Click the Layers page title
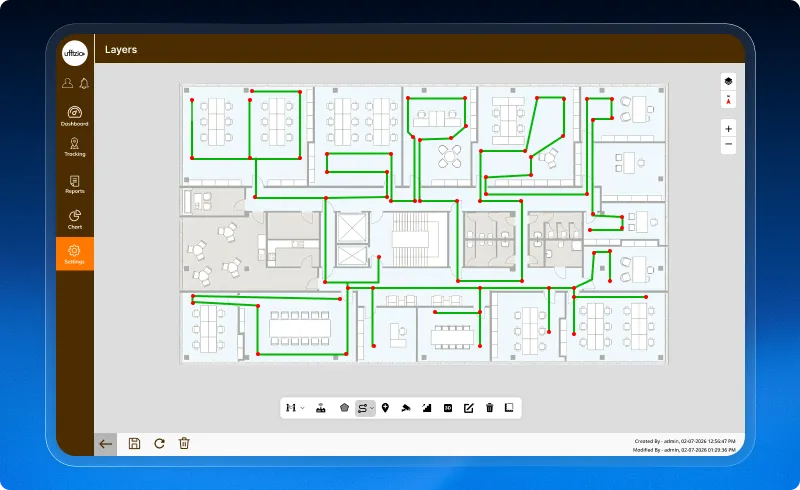Image resolution: width=800 pixels, height=490 pixels. 121,50
